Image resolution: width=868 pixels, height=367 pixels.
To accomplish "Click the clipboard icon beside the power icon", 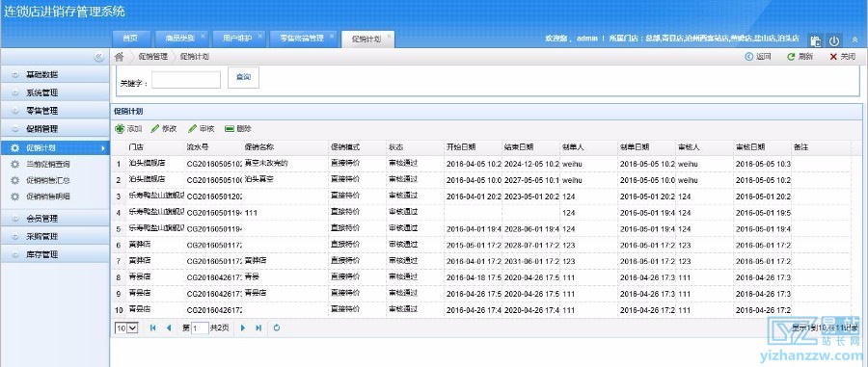I will [x=815, y=40].
